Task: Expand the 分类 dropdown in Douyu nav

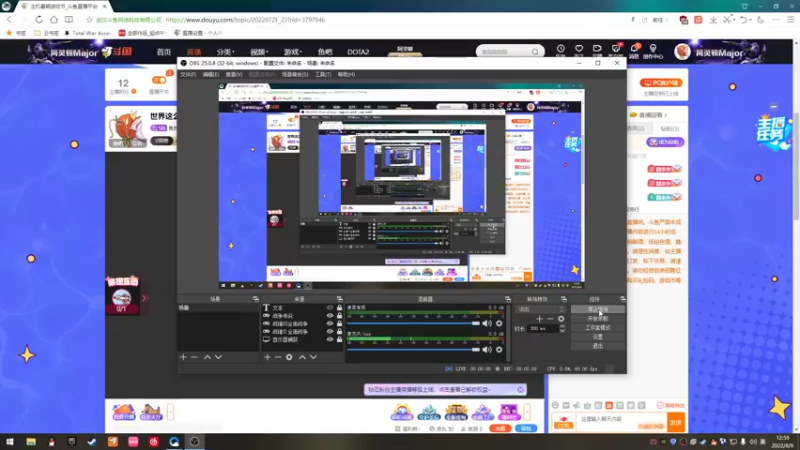Action: [226, 52]
